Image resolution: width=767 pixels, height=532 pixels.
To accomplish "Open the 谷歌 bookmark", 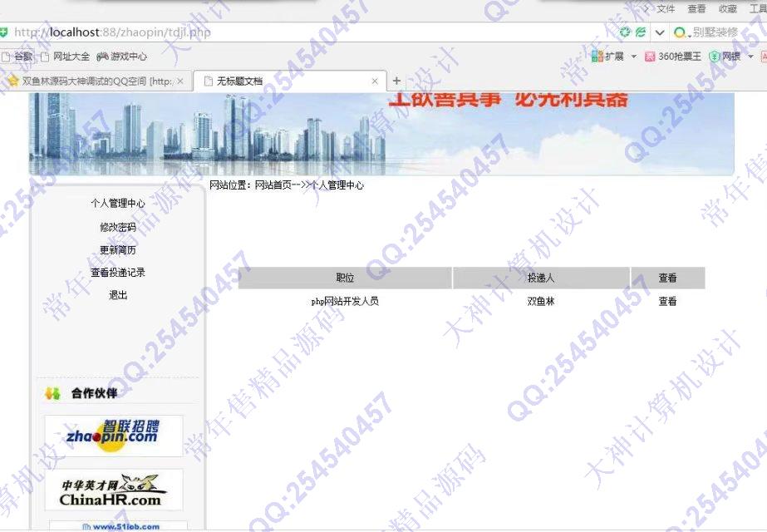I will [x=17, y=57].
